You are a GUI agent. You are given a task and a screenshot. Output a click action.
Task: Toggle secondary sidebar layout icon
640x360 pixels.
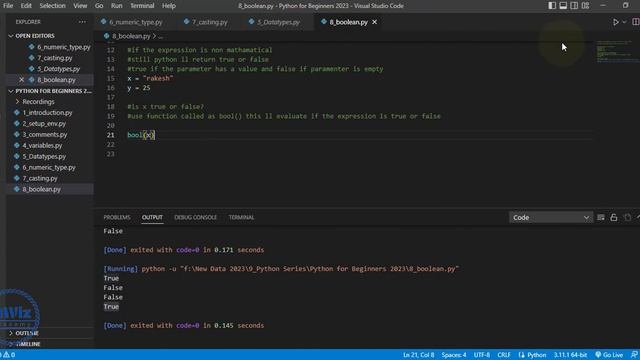574,6
